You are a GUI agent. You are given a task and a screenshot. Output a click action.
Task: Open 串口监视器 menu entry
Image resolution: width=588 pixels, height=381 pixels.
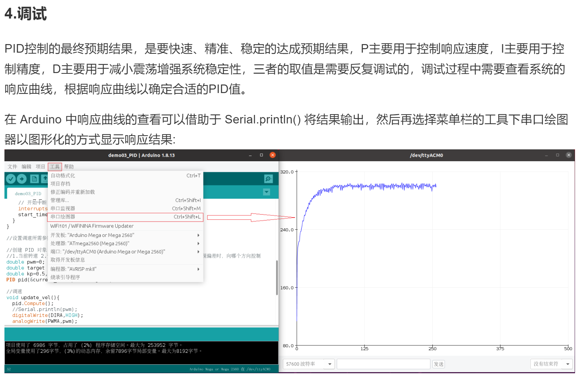pos(126,209)
